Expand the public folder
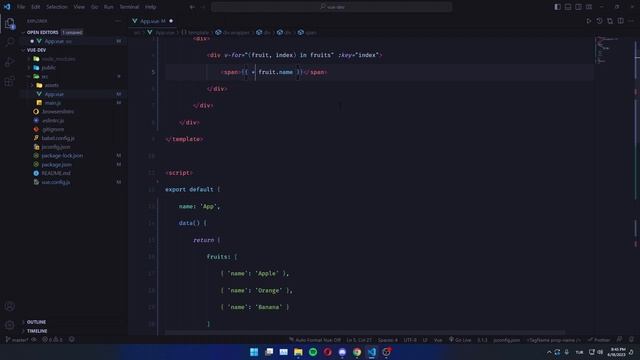 tap(49, 68)
